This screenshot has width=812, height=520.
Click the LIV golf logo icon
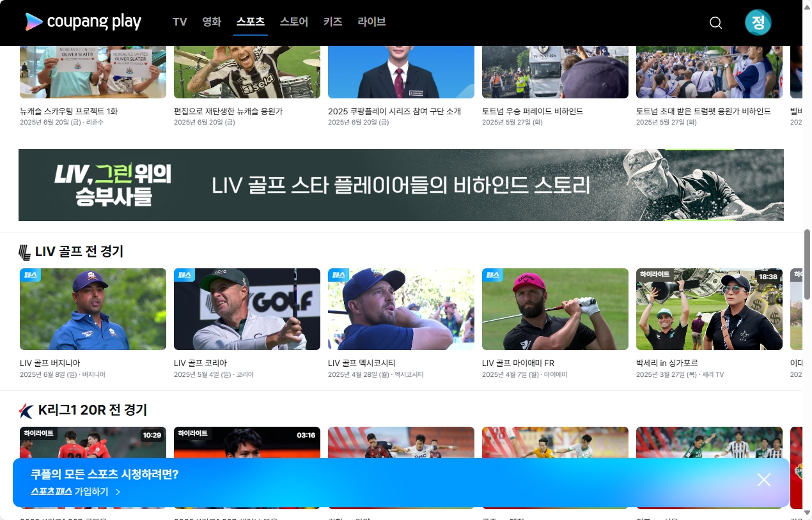coord(25,252)
